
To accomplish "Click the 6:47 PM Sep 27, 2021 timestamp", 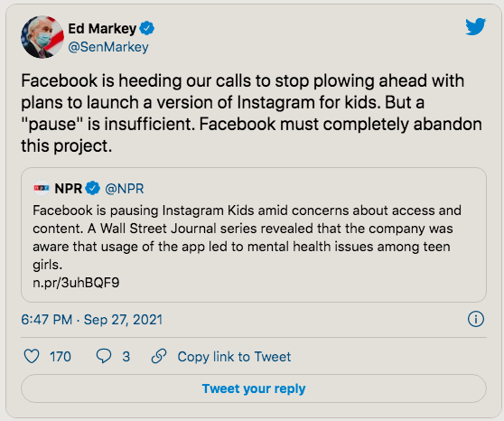I will click(91, 320).
